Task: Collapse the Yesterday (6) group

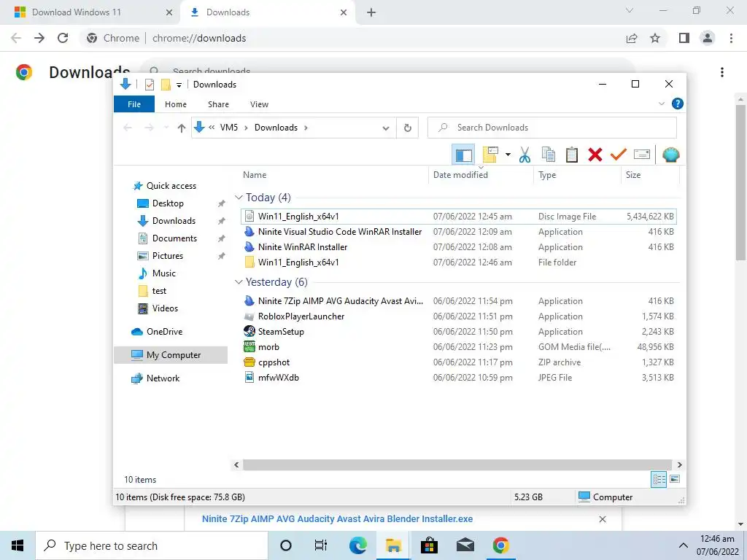Action: pos(239,282)
